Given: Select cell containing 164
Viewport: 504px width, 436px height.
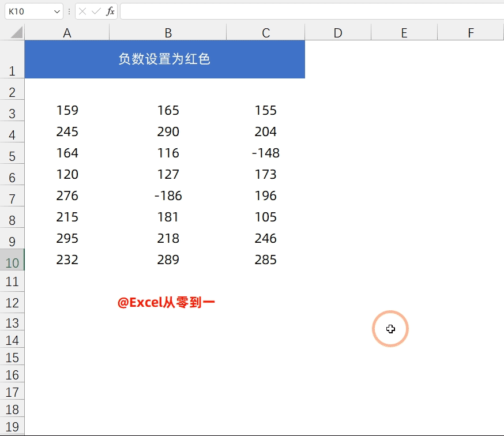Looking at the screenshot, I should tap(67, 153).
